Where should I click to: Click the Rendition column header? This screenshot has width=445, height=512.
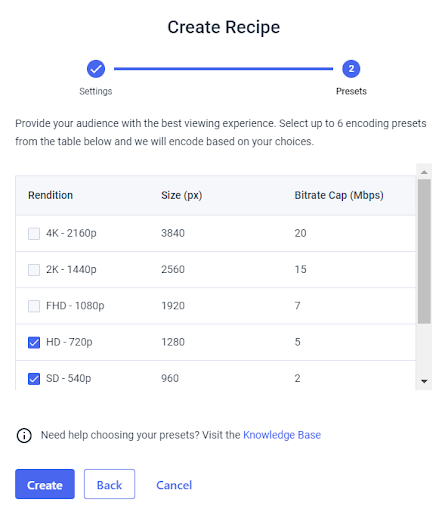[50, 195]
